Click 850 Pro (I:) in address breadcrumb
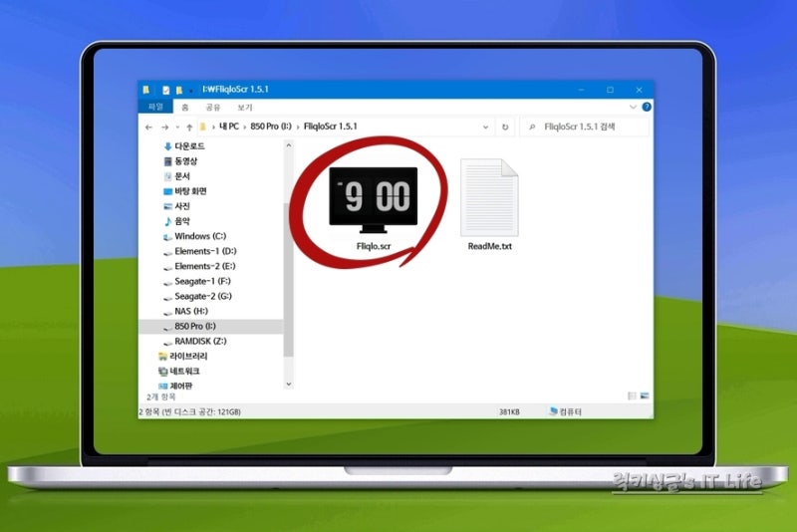The height and width of the screenshot is (532, 797). tap(271, 126)
